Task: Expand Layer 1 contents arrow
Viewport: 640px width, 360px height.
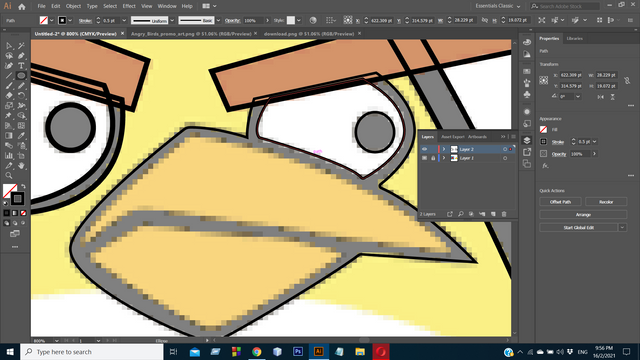Action: 444,158
